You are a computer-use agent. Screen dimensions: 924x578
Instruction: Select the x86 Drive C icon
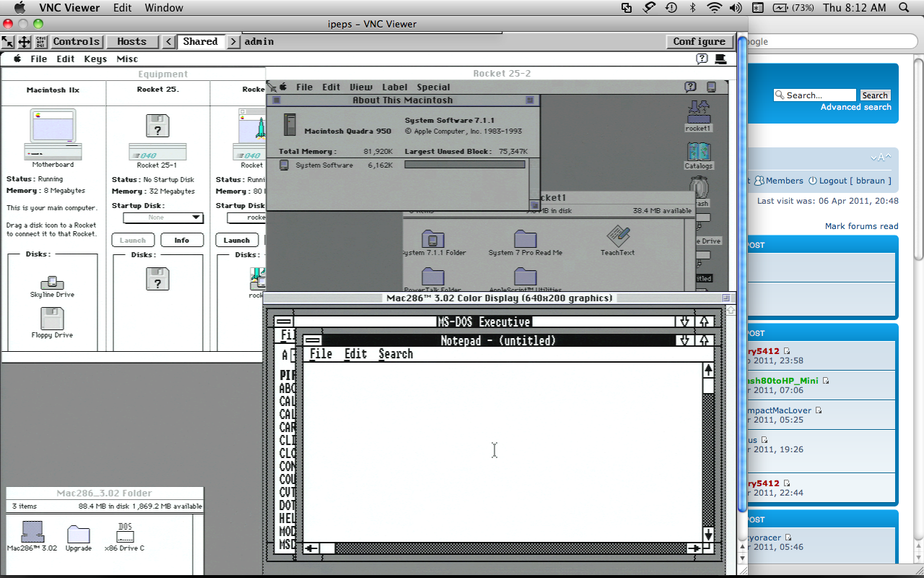click(x=125, y=533)
